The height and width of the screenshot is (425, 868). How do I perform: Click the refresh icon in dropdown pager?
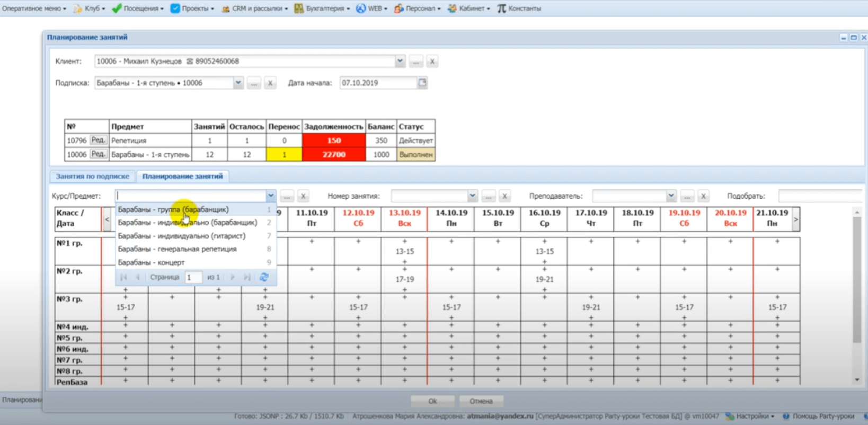point(264,277)
